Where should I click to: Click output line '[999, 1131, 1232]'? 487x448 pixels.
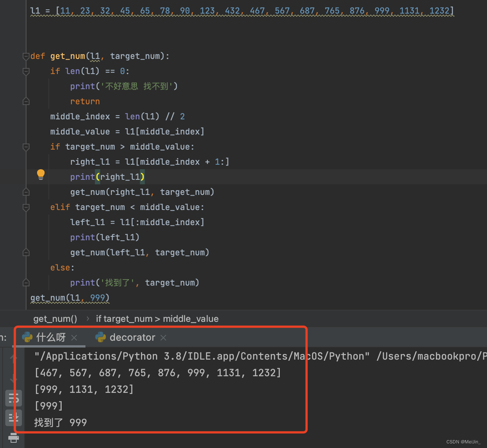pyautogui.click(x=84, y=389)
